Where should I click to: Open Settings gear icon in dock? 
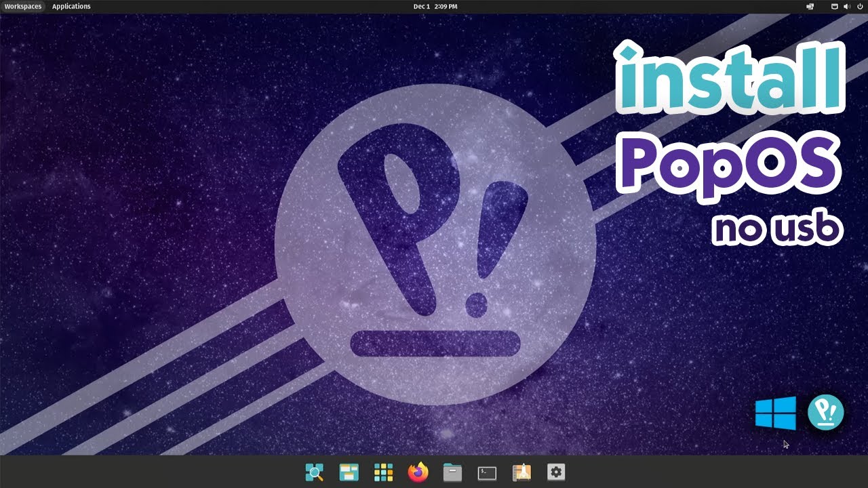coord(556,472)
